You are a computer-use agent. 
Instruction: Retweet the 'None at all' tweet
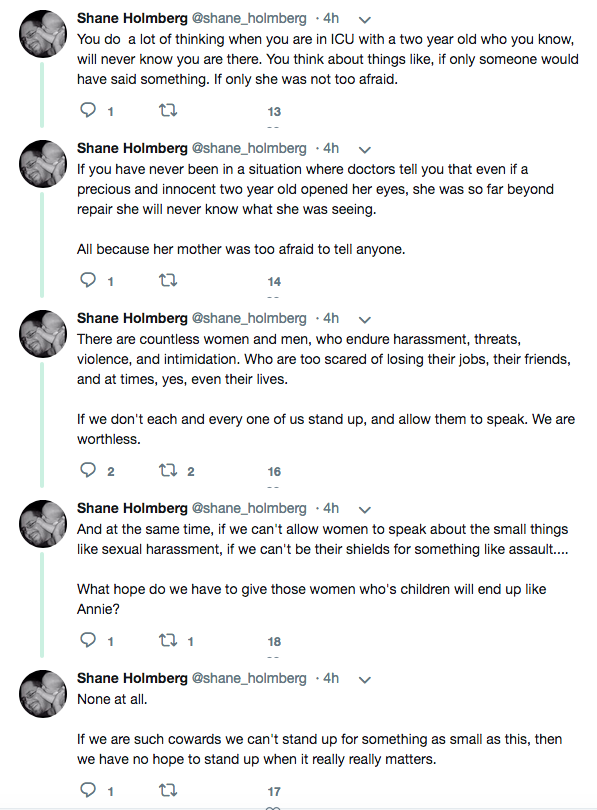[x=168, y=790]
